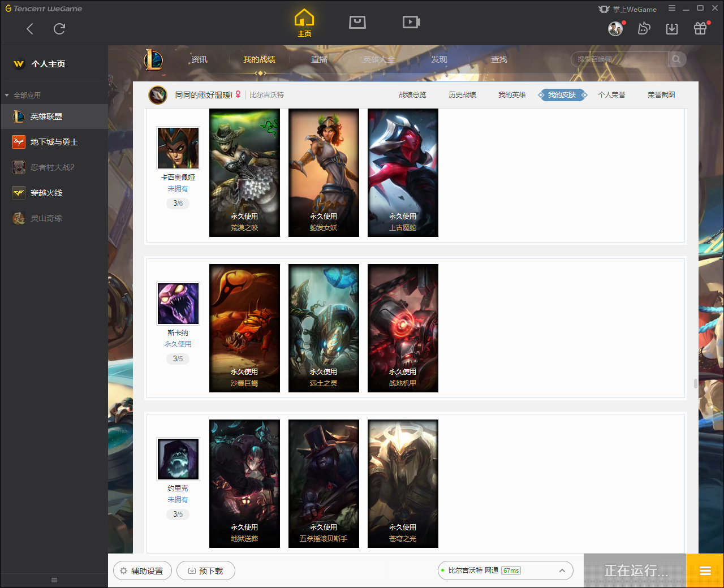Open 辅助设置 settings button

point(141,571)
